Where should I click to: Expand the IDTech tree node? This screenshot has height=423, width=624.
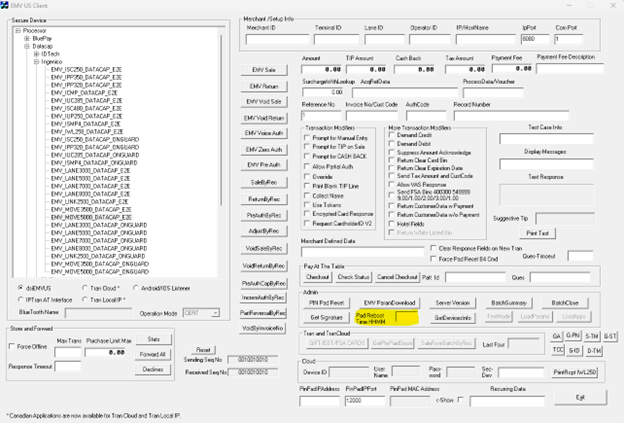[36, 54]
